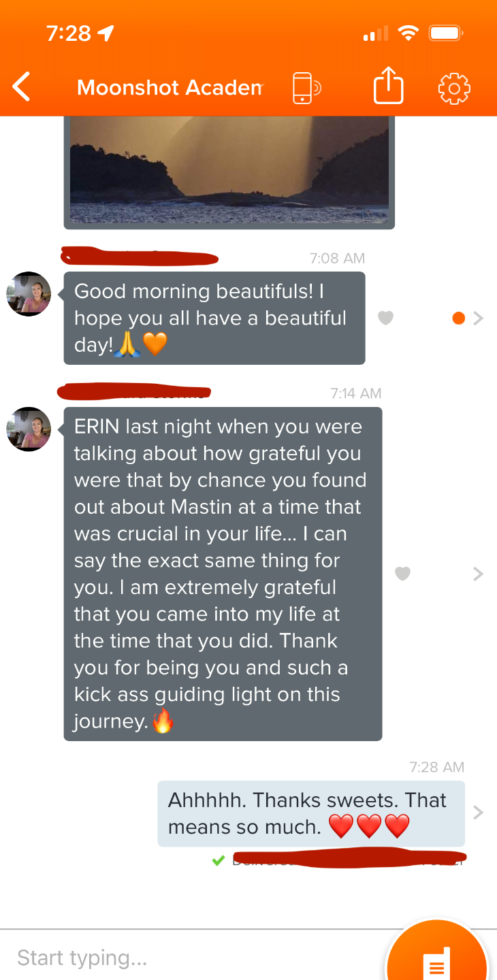Tap orange unread dot indicator
This screenshot has height=980, width=497.
pos(459,318)
